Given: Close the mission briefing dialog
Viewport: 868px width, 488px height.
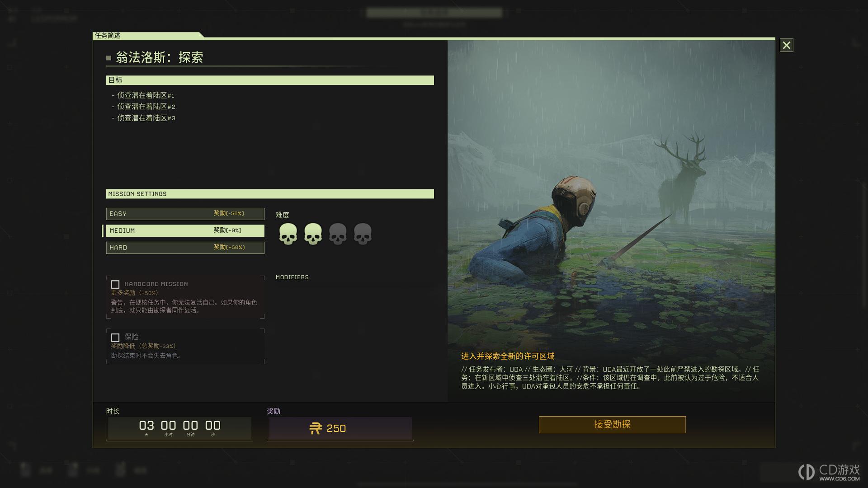Looking at the screenshot, I should coord(787,45).
